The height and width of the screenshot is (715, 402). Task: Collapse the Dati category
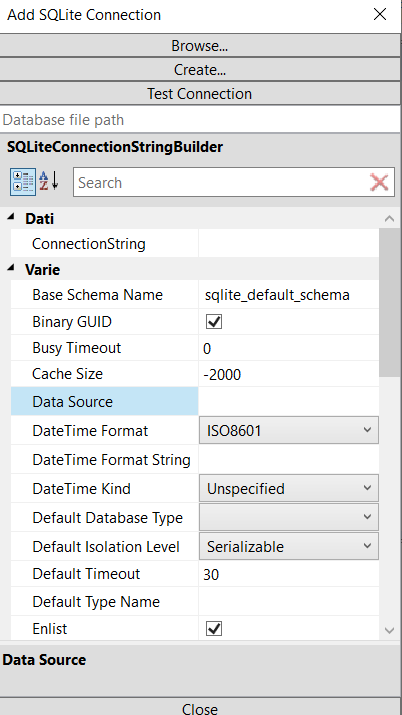[10, 218]
